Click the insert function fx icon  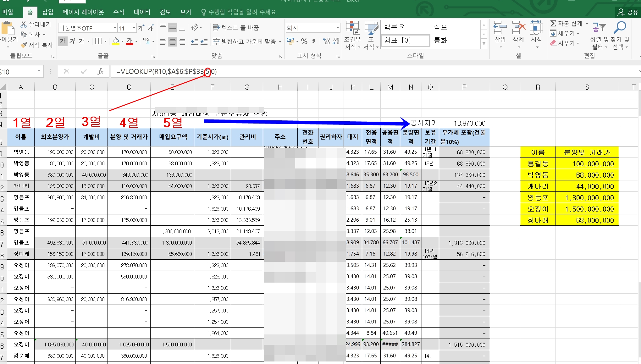100,72
